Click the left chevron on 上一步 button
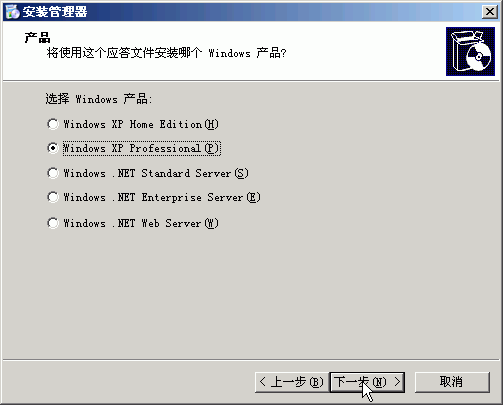 [263, 382]
